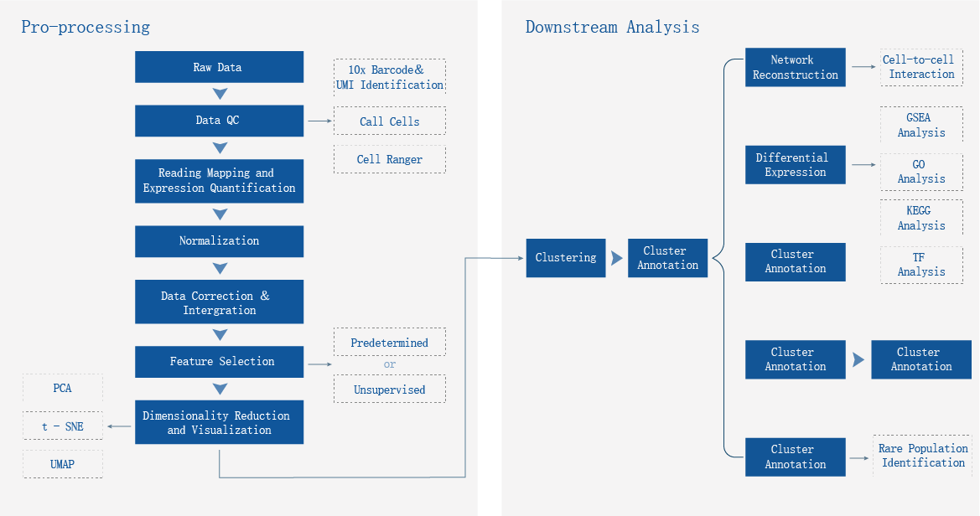The width and height of the screenshot is (980, 516).
Task: Click the dashed UMAP box
Action: click(63, 464)
